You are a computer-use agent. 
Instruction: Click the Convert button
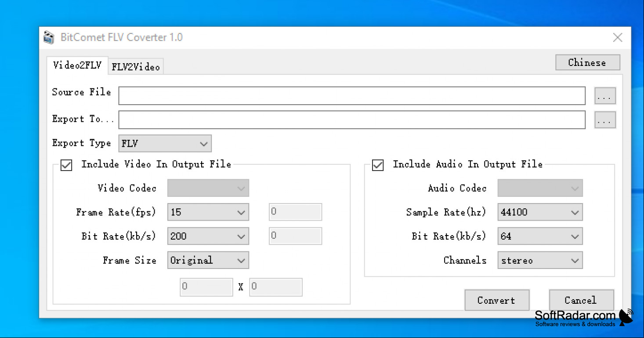click(x=497, y=300)
